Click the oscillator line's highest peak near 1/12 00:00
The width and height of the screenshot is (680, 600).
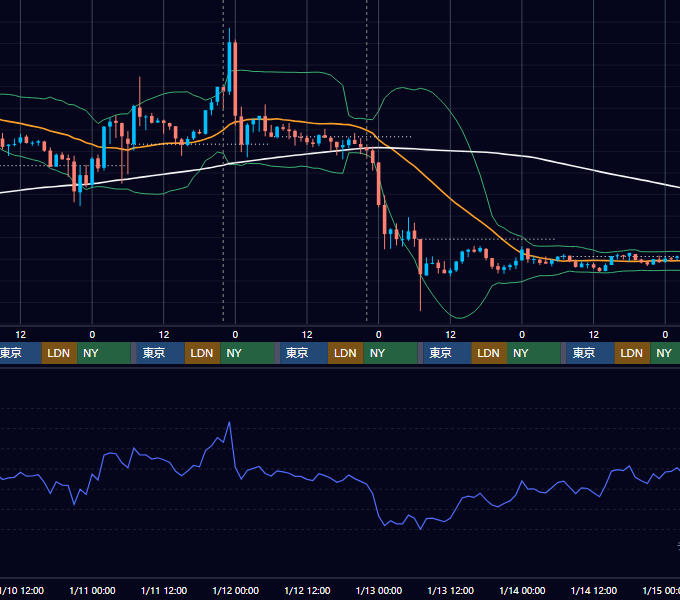[229, 422]
